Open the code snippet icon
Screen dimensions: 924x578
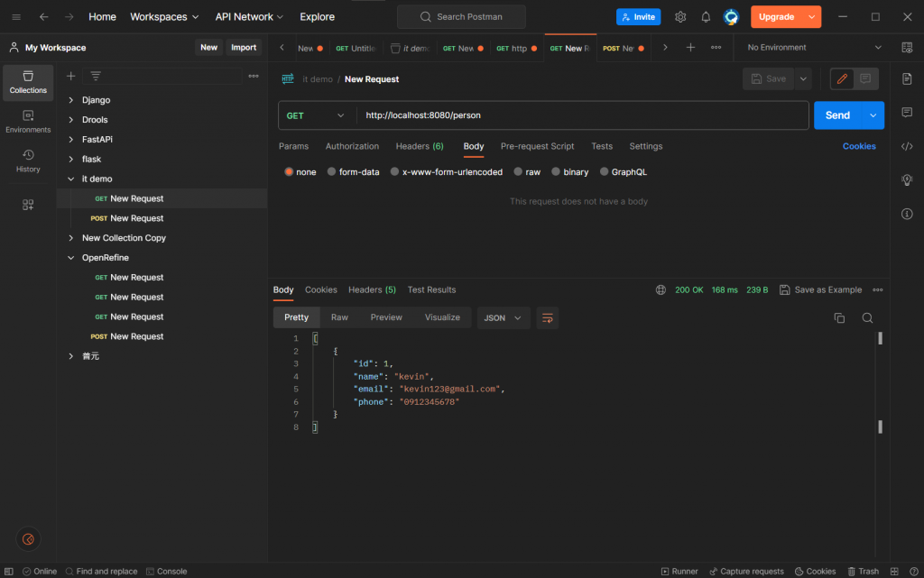tap(907, 146)
